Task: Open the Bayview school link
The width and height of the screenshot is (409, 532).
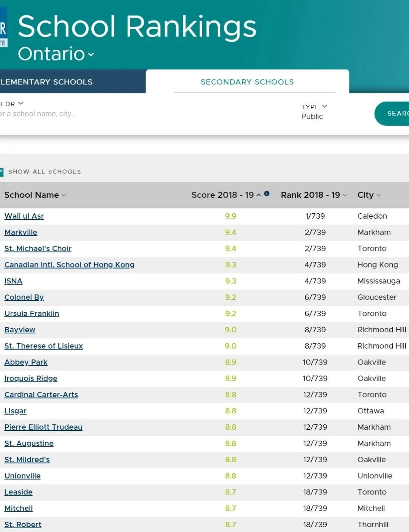Action: tap(20, 330)
